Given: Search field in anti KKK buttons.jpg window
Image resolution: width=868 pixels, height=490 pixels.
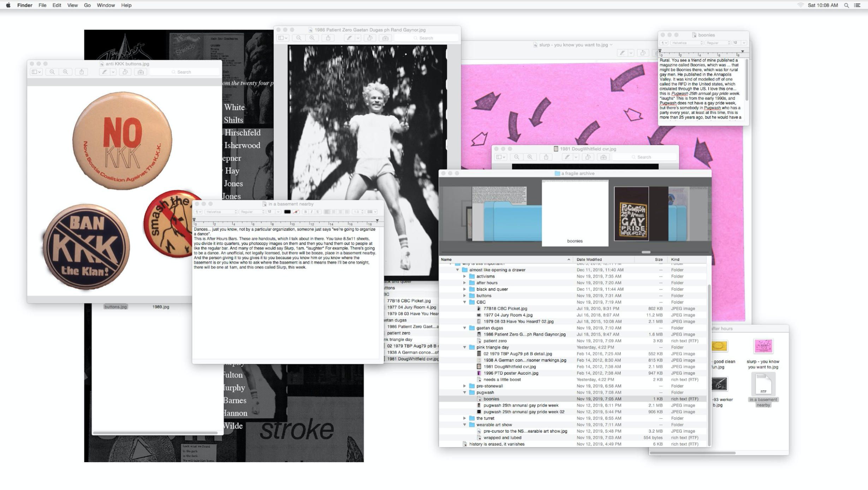Looking at the screenshot, I should [184, 72].
